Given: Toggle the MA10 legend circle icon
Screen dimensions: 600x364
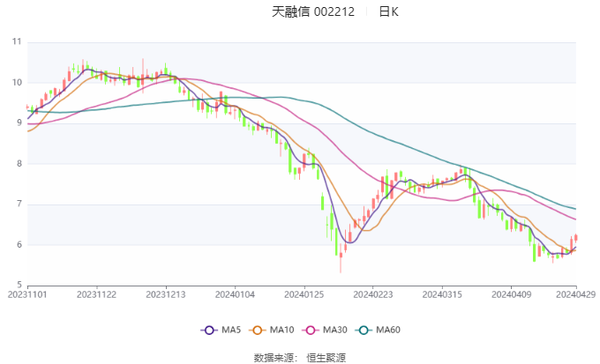Looking at the screenshot, I should coord(257,330).
